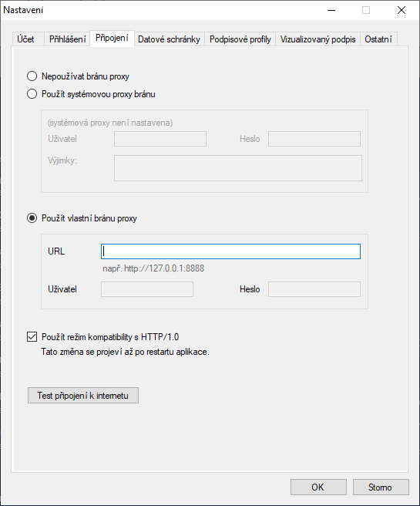Select the Připojení tab
The image size is (420, 506).
pyautogui.click(x=112, y=39)
